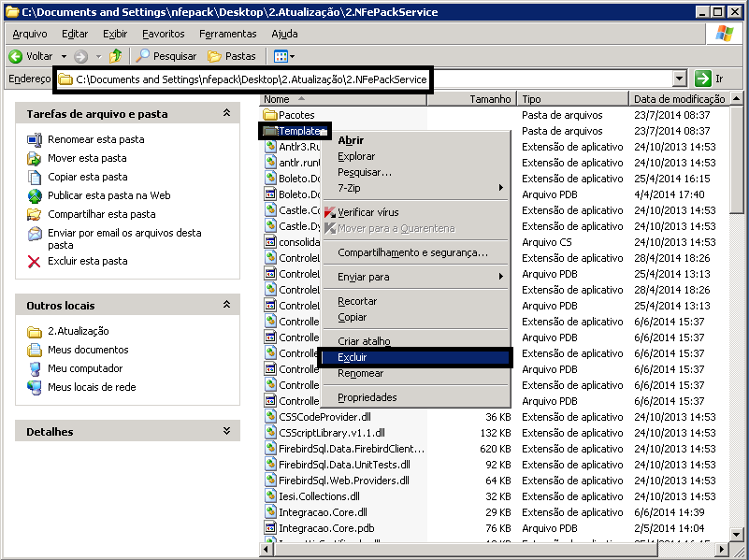Click the Up one level folder icon

point(116,56)
